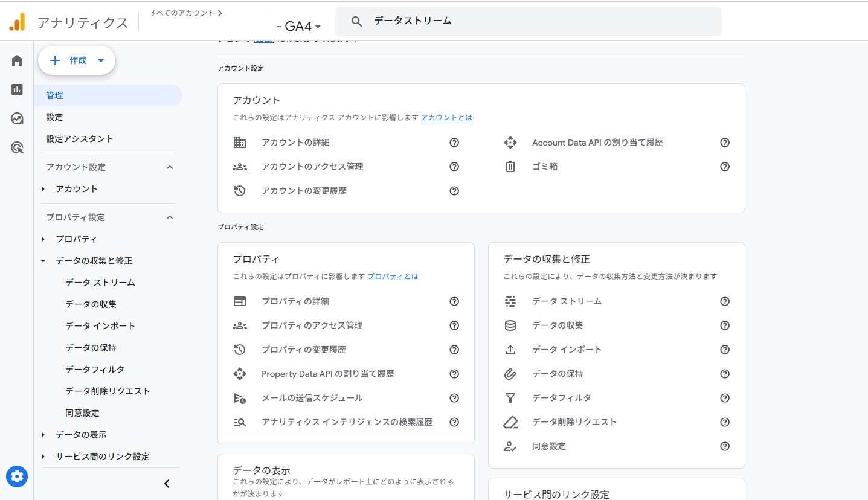Image resolution: width=868 pixels, height=500 pixels.
Task: Open データフィルタ in the sidebar
Action: click(95, 370)
